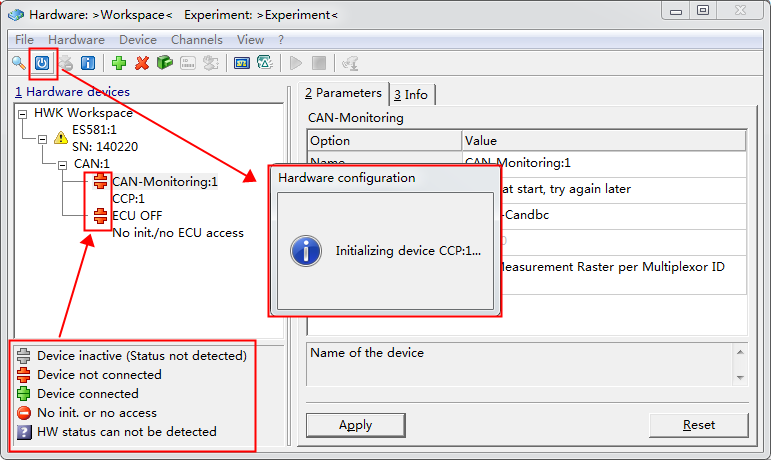Collapse the ES581:1 device node
Image resolution: width=771 pixels, height=460 pixels.
click(x=43, y=139)
